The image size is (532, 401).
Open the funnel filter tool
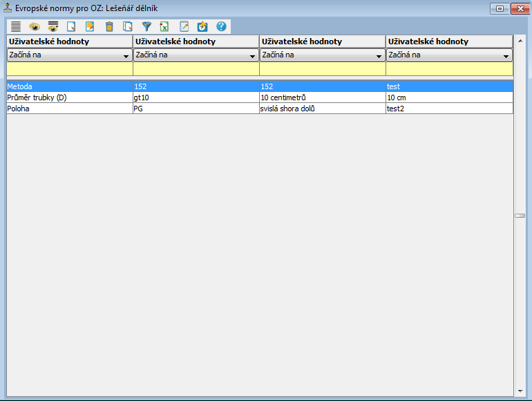(146, 27)
